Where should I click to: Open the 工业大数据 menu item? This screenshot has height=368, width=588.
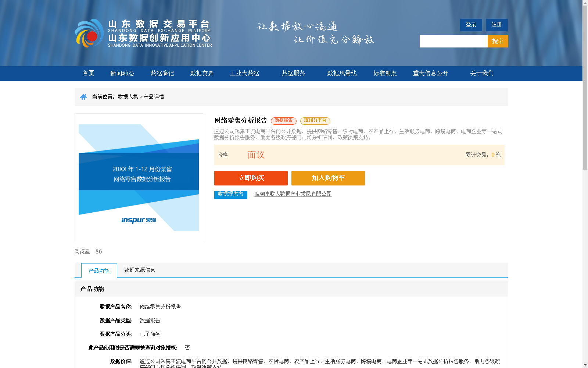pos(244,73)
